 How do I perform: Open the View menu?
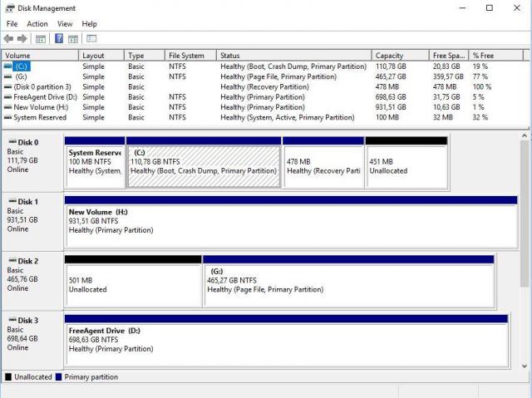(x=65, y=24)
